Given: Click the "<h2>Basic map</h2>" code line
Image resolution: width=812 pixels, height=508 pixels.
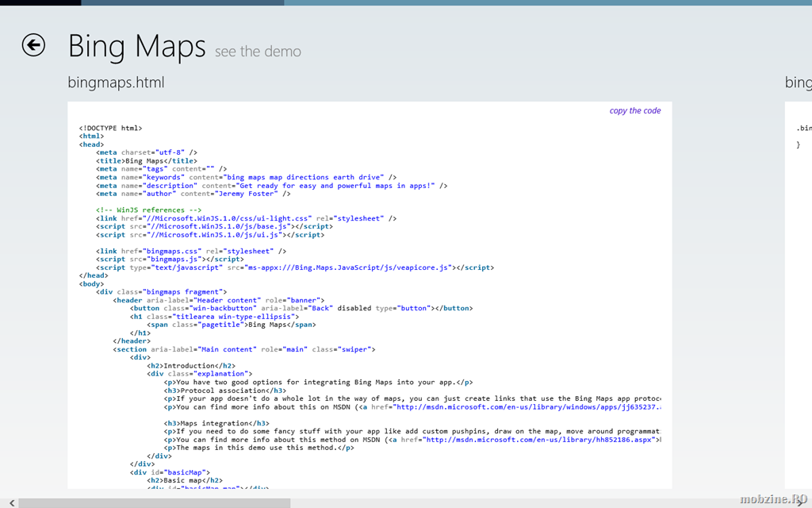Looking at the screenshot, I should point(185,480).
